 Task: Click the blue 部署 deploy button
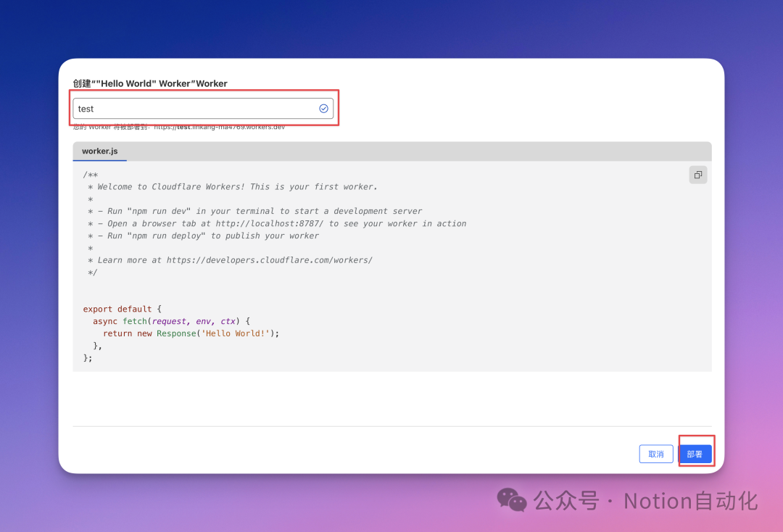[695, 454]
